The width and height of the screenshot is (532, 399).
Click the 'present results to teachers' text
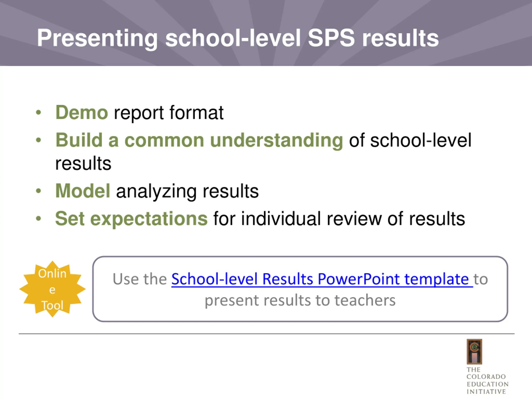coord(300,301)
